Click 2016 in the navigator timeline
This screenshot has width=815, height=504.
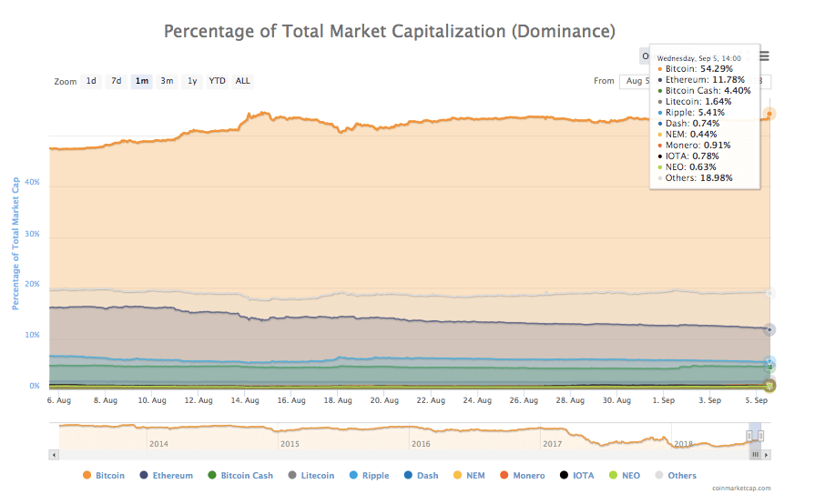click(421, 444)
